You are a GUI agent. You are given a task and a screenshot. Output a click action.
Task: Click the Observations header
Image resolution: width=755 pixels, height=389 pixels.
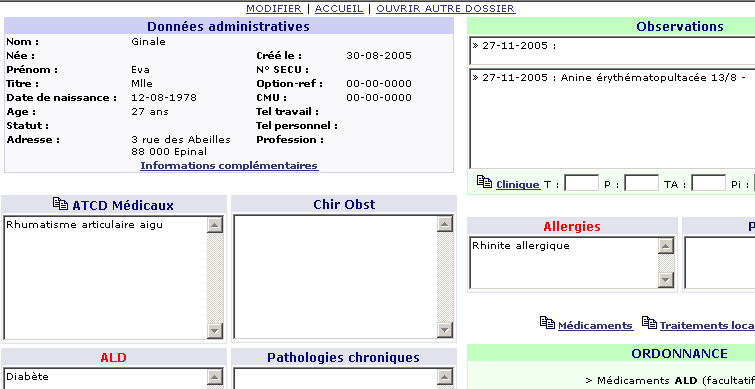pos(680,26)
